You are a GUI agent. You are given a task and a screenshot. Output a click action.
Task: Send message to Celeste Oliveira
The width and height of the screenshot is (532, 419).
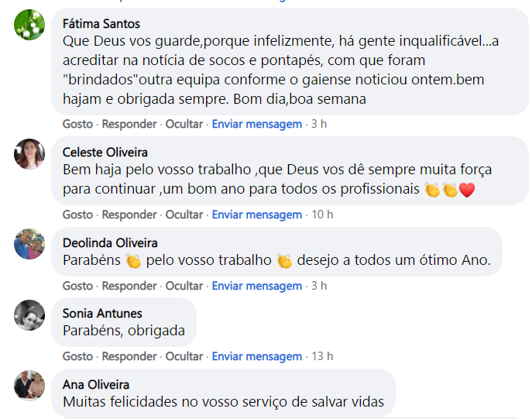coord(257,215)
